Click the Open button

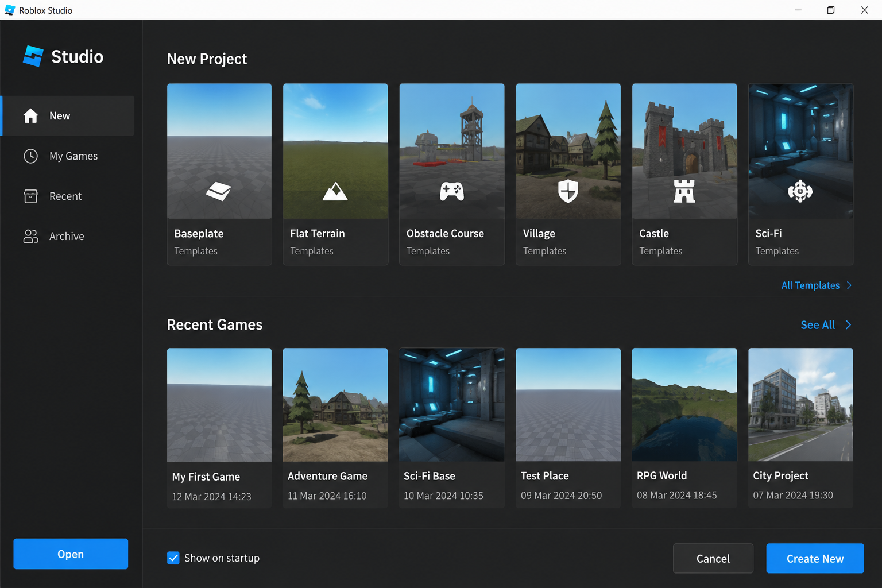71,554
